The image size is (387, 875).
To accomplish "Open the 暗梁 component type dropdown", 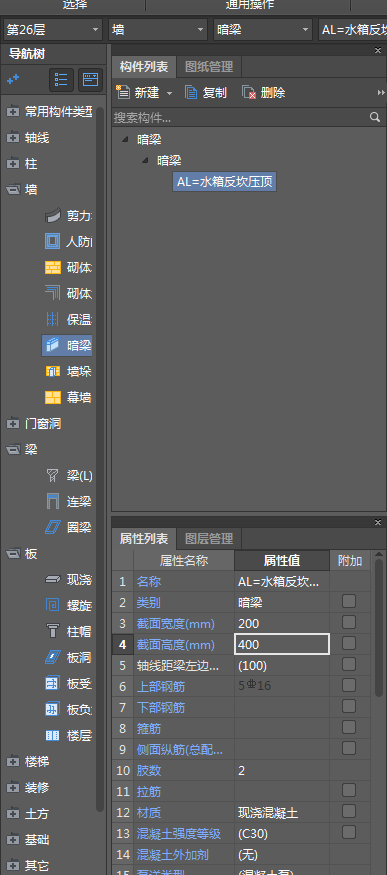I will [x=263, y=29].
